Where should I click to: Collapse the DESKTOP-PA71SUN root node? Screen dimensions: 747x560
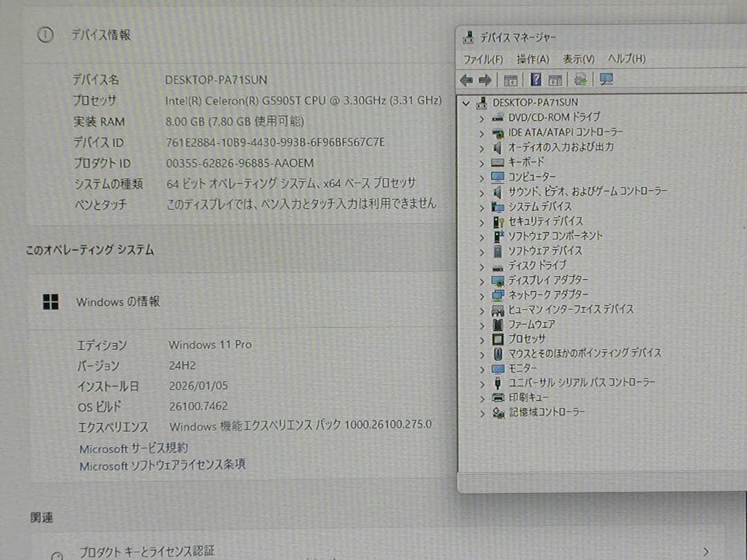click(466, 102)
